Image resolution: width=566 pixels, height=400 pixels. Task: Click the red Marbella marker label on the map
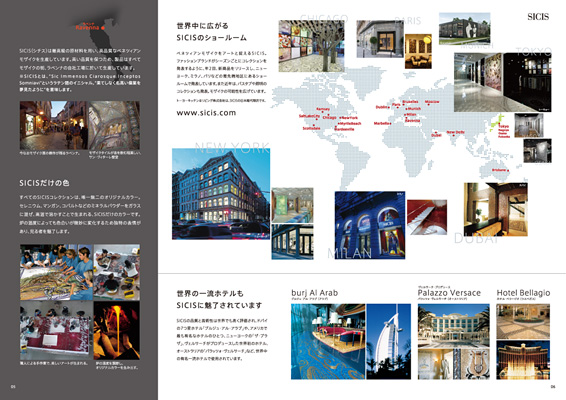pyautogui.click(x=382, y=123)
